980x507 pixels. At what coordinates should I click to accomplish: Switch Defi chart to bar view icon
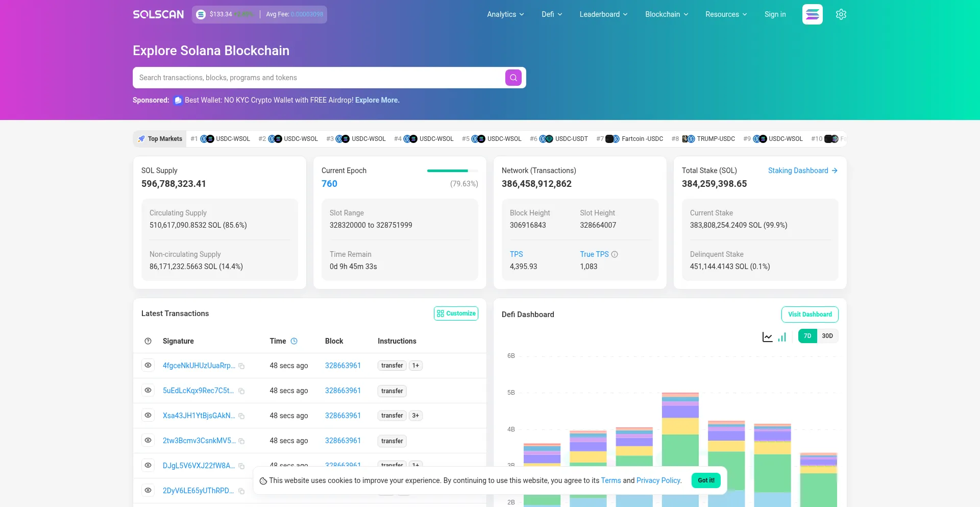pos(782,337)
